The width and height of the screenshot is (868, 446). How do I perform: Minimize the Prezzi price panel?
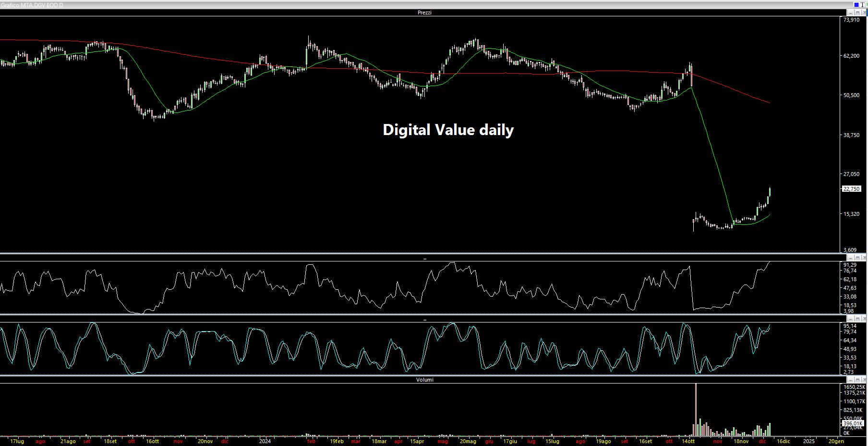point(849,12)
